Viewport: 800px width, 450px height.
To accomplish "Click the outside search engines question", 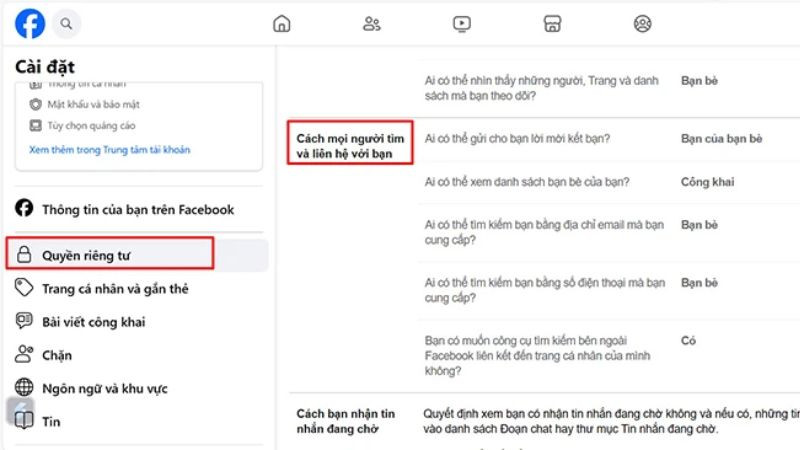I will [537, 356].
